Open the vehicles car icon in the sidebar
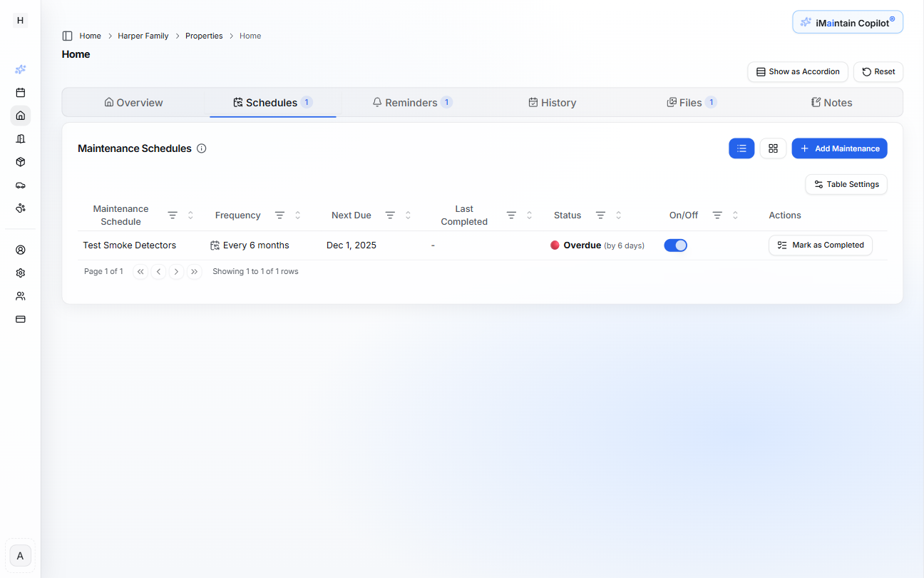This screenshot has height=578, width=924. tap(20, 185)
